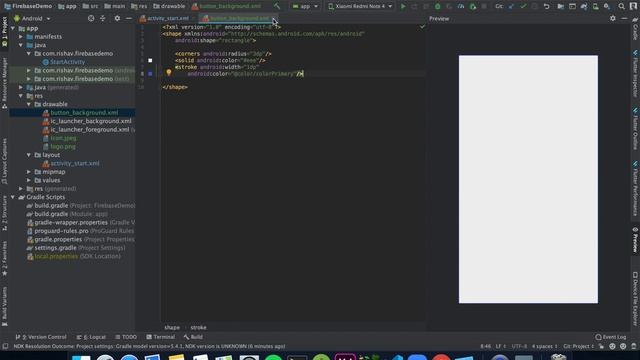Select the button_background.xml editor tab
640x360 pixels.
coord(238,18)
